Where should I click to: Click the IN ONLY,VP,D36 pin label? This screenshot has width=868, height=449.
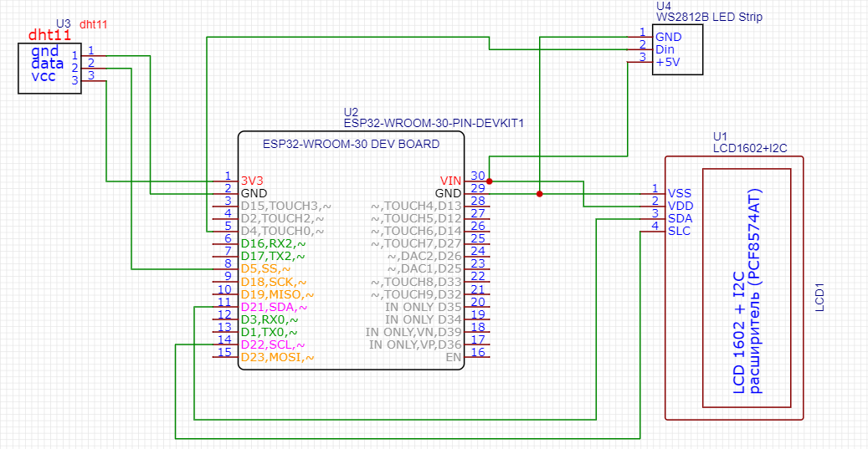click(x=415, y=345)
